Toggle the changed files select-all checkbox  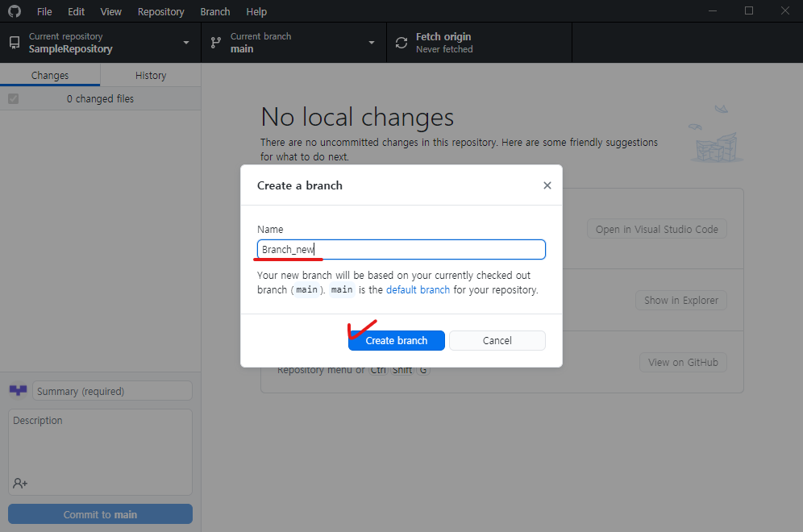[x=14, y=99]
